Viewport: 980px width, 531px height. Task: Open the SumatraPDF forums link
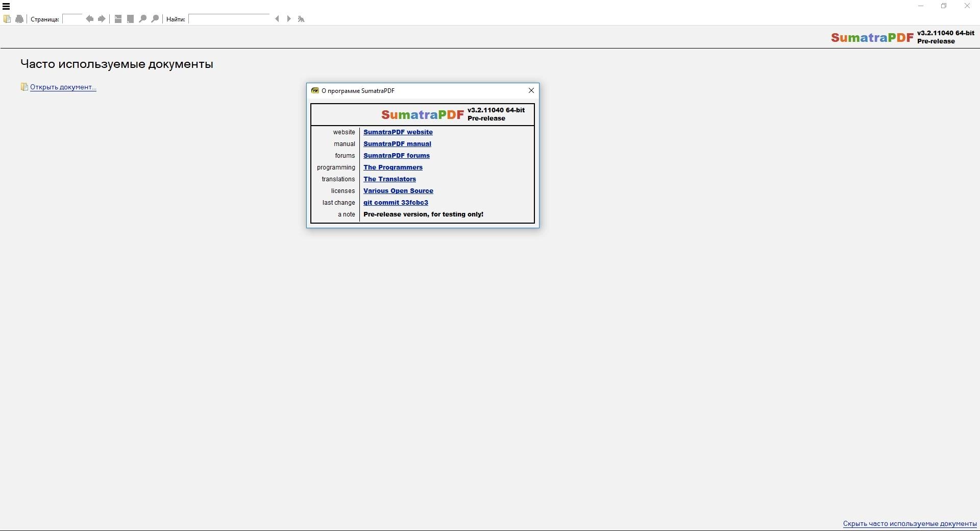[397, 155]
